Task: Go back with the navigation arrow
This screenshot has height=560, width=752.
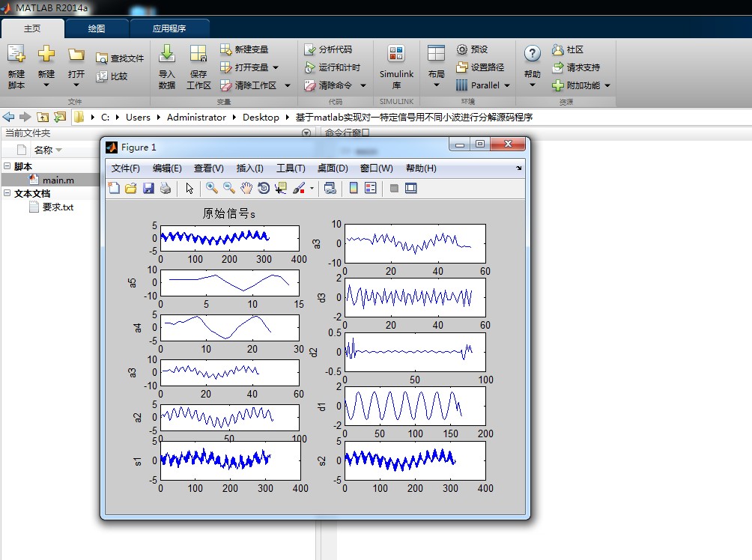Action: point(8,117)
